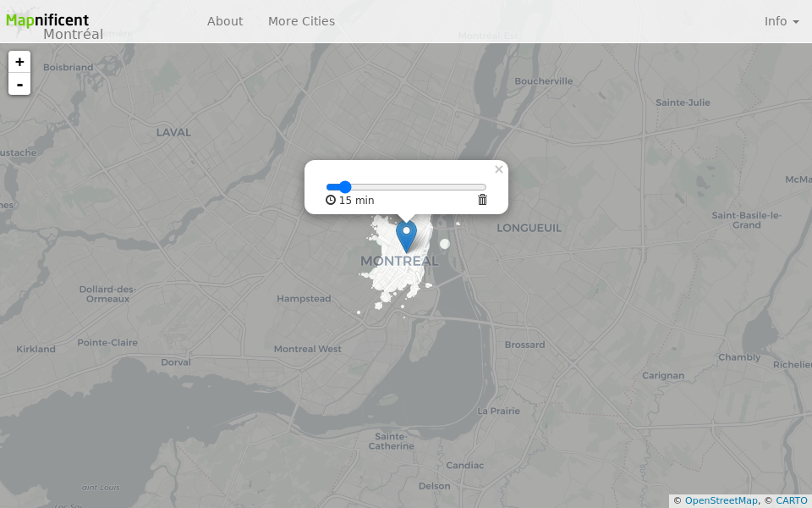Close the travel time popup
Screen dimensions: 812x508
click(498, 169)
